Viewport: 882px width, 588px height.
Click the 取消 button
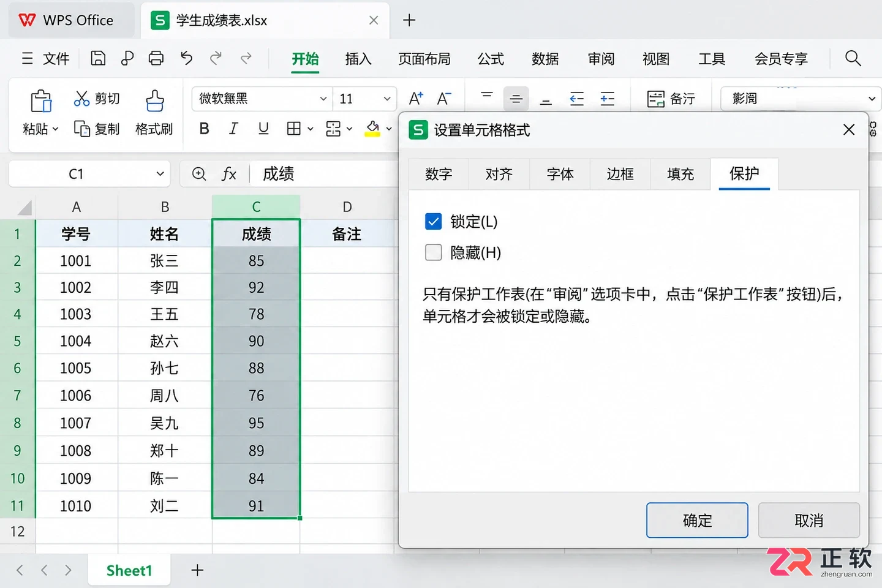[809, 521]
